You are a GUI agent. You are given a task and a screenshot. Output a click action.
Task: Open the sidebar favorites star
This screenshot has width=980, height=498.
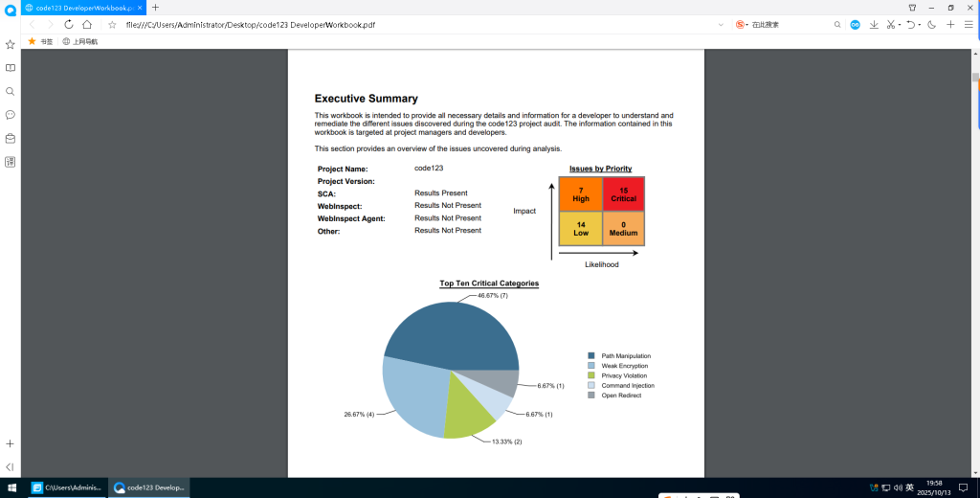click(x=11, y=45)
